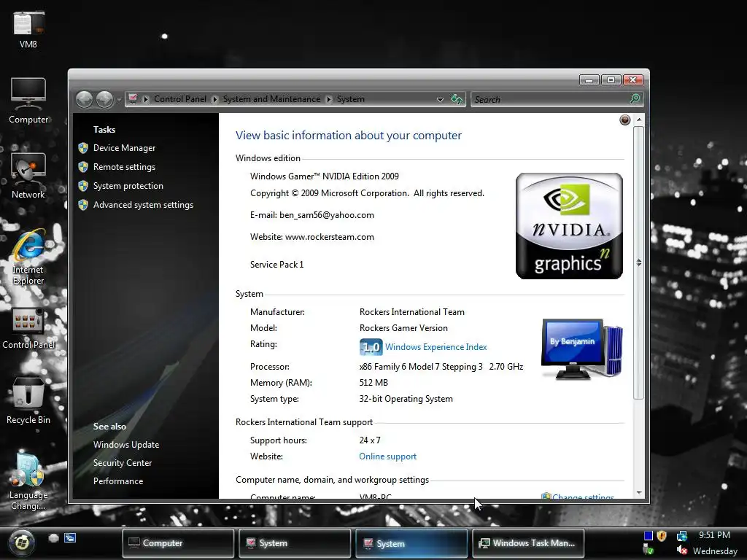The image size is (747, 560).
Task: Click the Search input field
Action: [x=550, y=99]
